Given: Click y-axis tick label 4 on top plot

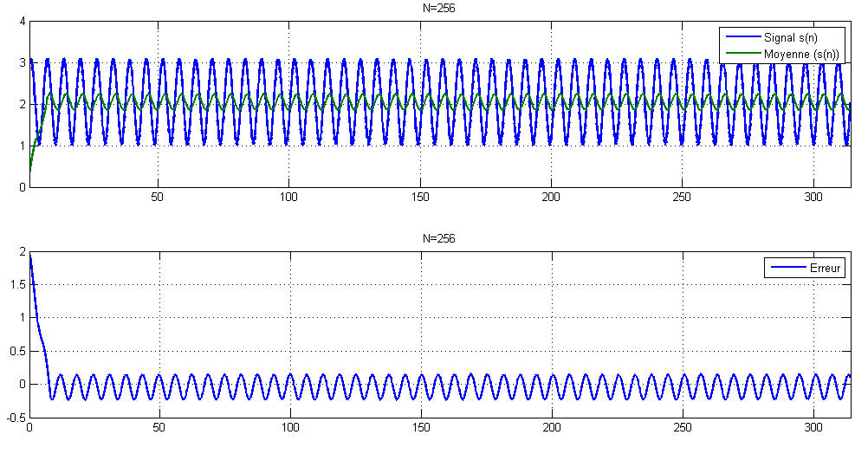Looking at the screenshot, I should coord(22,20).
